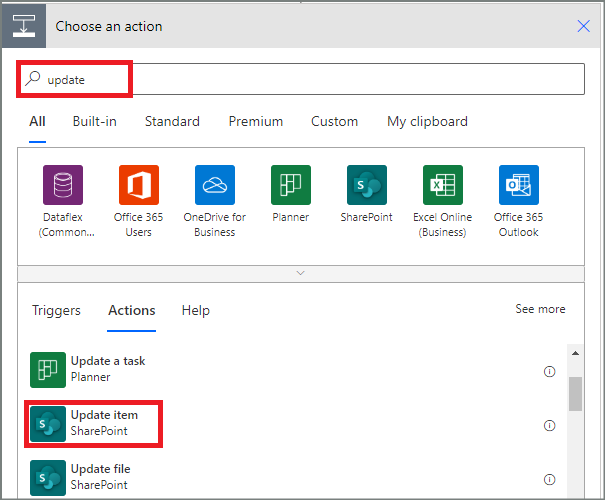
Task: Click the Excel Online (Business) label
Action: pos(443,225)
